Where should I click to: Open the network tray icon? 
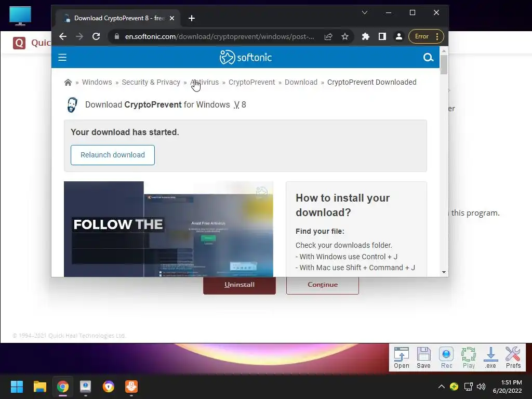[x=469, y=387]
